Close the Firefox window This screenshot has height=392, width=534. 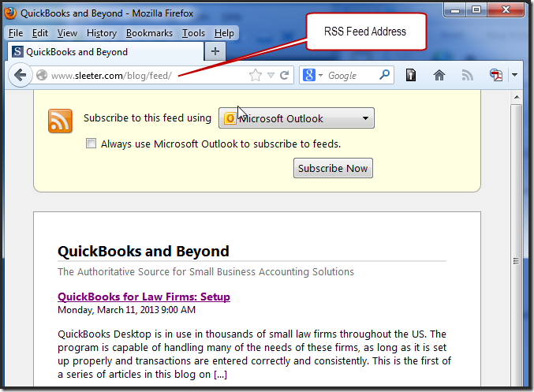(506, 9)
